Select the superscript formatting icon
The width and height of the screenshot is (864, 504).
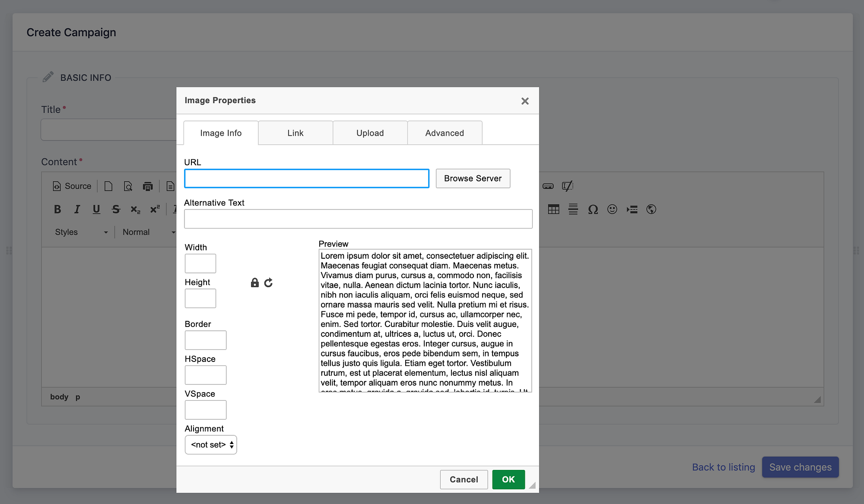(x=155, y=209)
